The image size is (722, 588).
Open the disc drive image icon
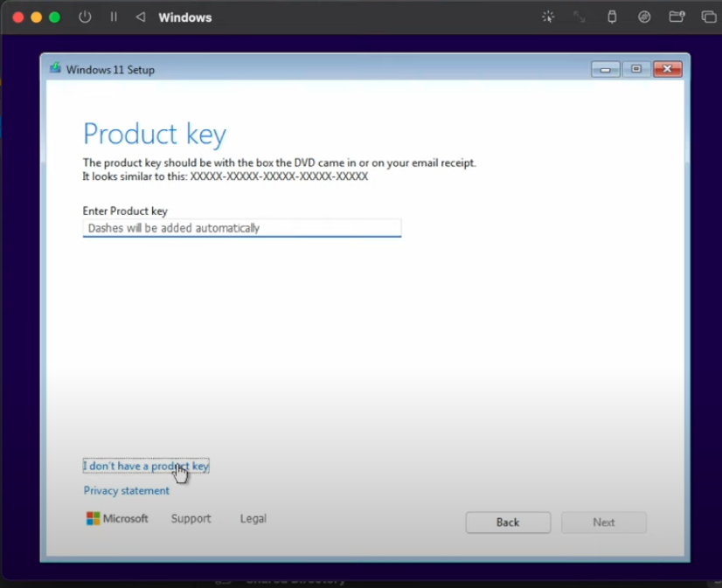644,17
